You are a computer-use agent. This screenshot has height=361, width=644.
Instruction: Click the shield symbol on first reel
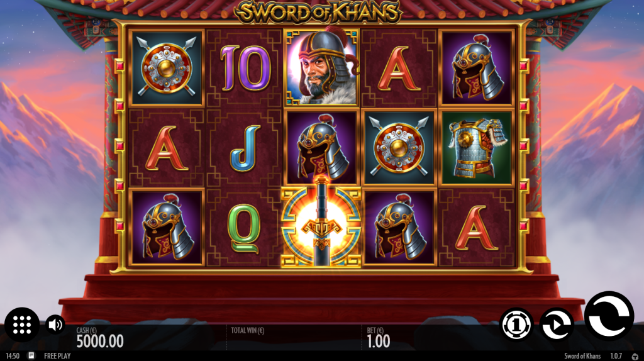click(166, 68)
